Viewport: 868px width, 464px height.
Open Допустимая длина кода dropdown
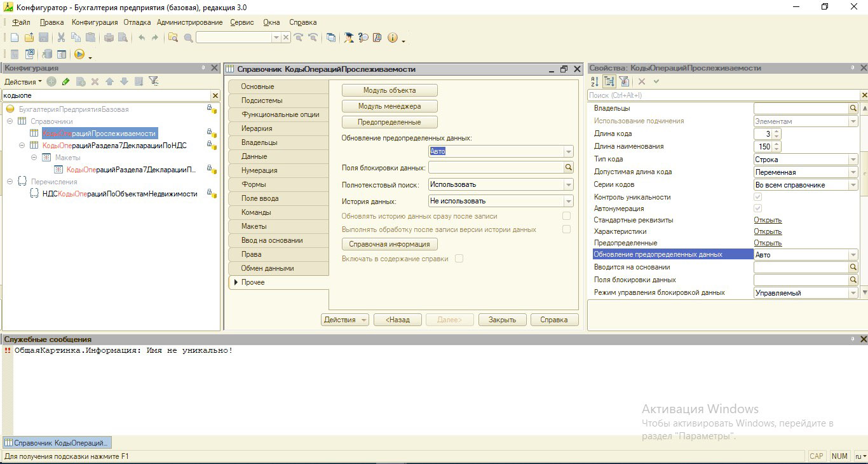[853, 172]
